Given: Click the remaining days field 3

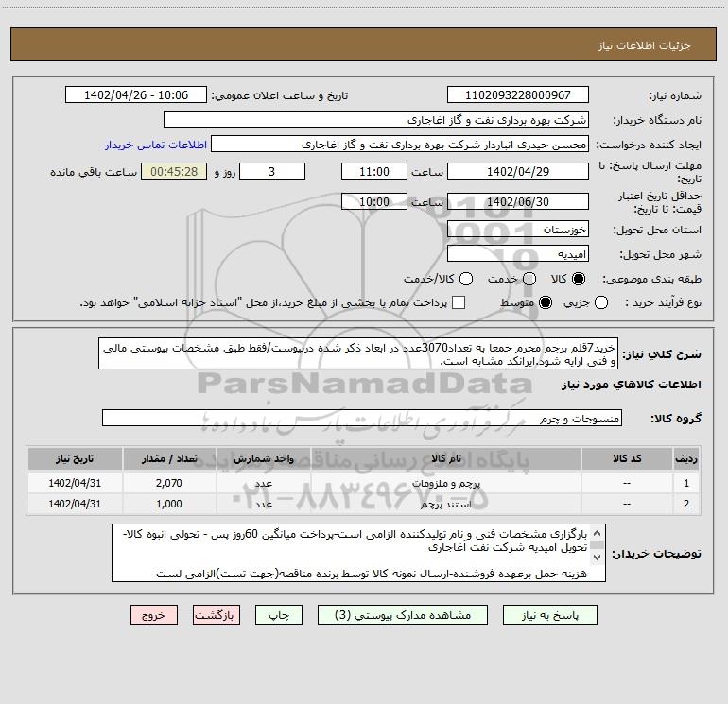Looking at the screenshot, I should pyautogui.click(x=272, y=171).
